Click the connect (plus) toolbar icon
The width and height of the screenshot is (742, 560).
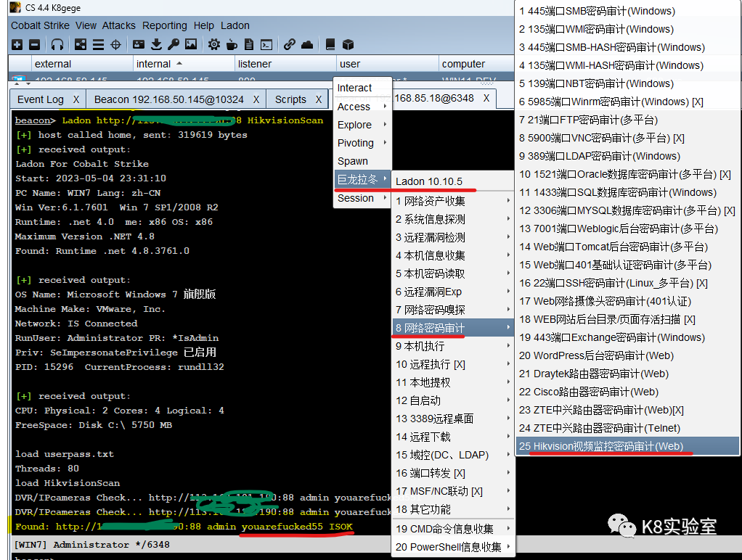(17, 44)
